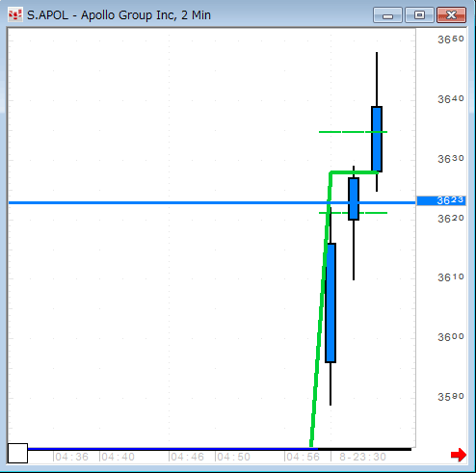This screenshot has height=473, width=476.
Task: Click the red scroll-right arrow
Action: tap(459, 455)
